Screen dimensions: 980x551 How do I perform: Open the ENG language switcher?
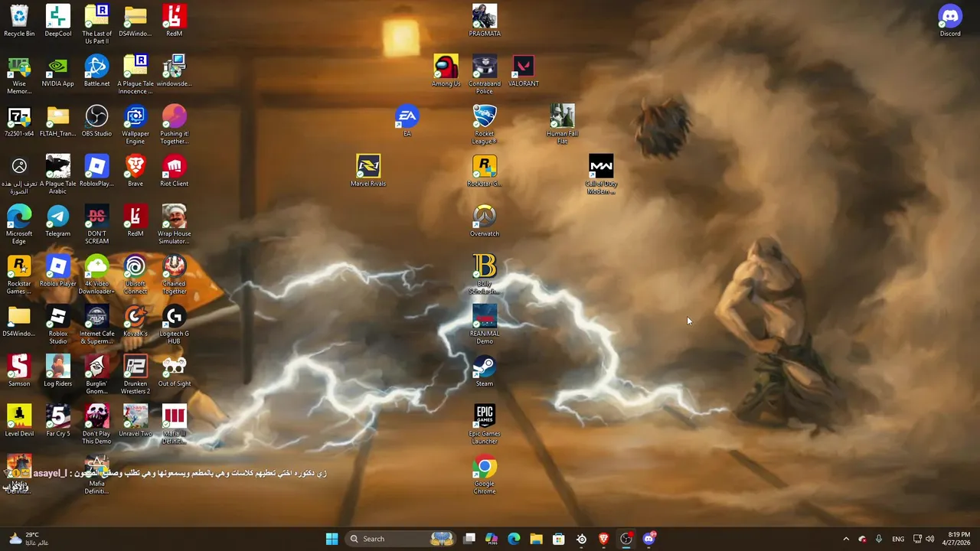coord(898,539)
